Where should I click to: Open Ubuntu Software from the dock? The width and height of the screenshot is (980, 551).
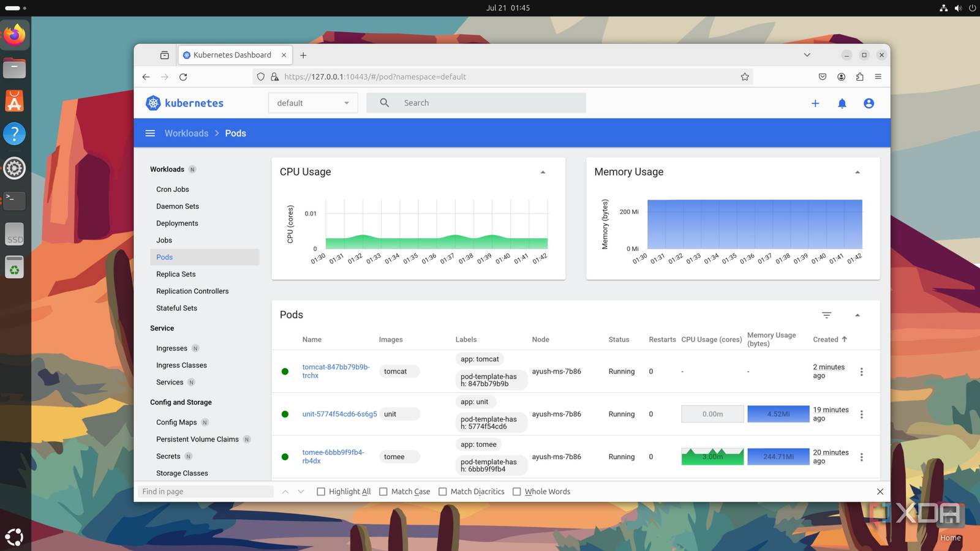[15, 100]
